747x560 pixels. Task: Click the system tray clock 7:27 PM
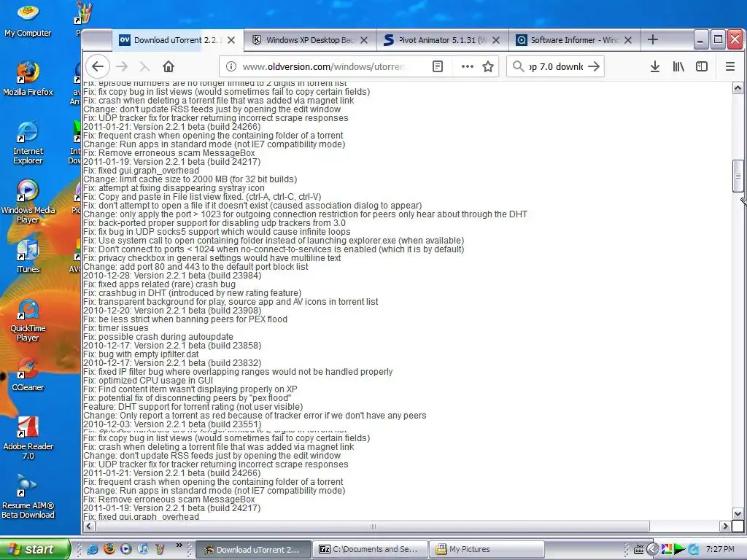point(720,550)
